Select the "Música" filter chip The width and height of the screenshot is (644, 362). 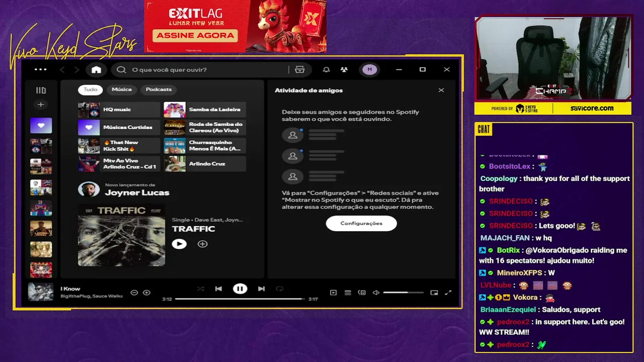pyautogui.click(x=122, y=89)
